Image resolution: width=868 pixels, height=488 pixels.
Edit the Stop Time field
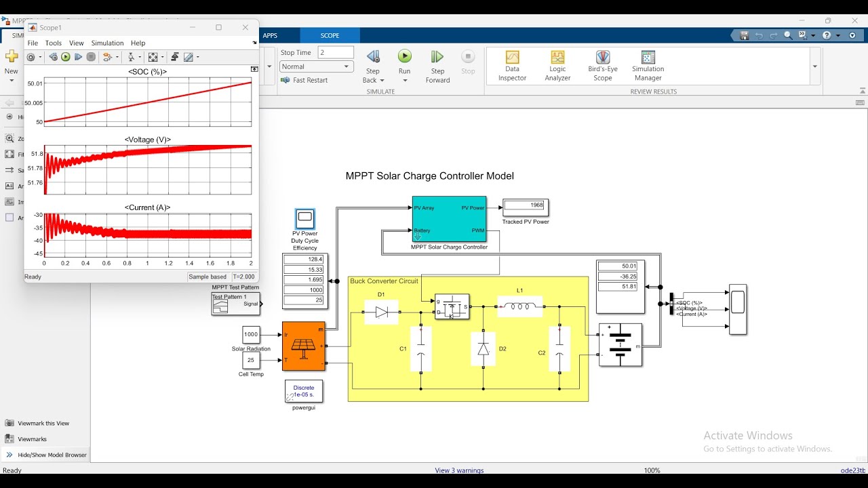tap(336, 52)
